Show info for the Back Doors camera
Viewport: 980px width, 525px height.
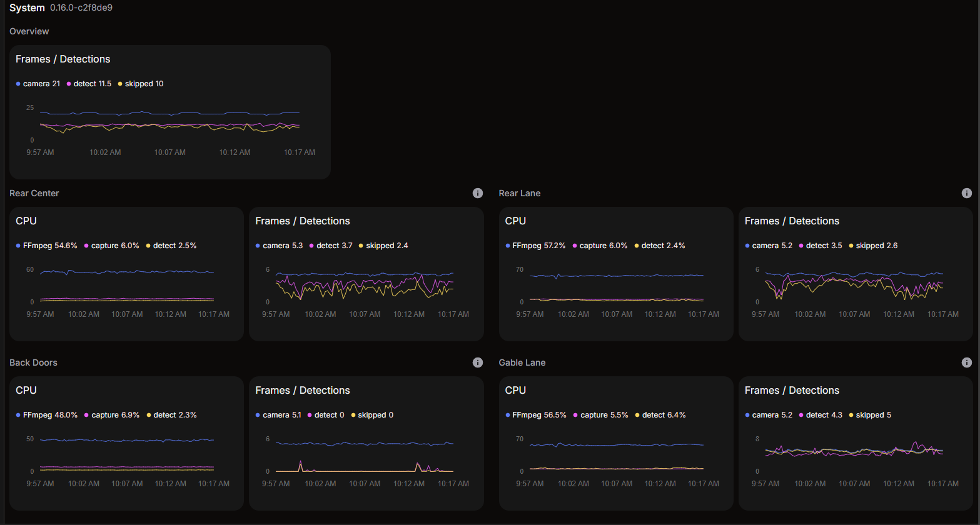[478, 362]
